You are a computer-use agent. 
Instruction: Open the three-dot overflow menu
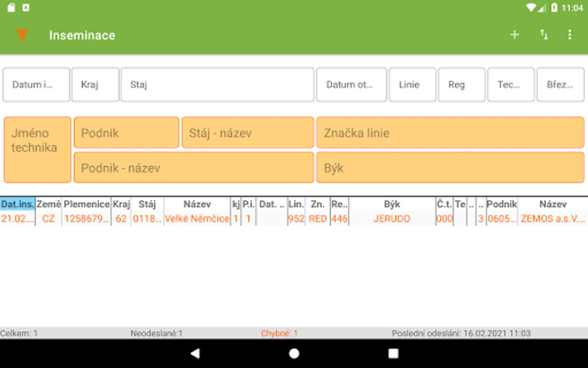pyautogui.click(x=570, y=35)
